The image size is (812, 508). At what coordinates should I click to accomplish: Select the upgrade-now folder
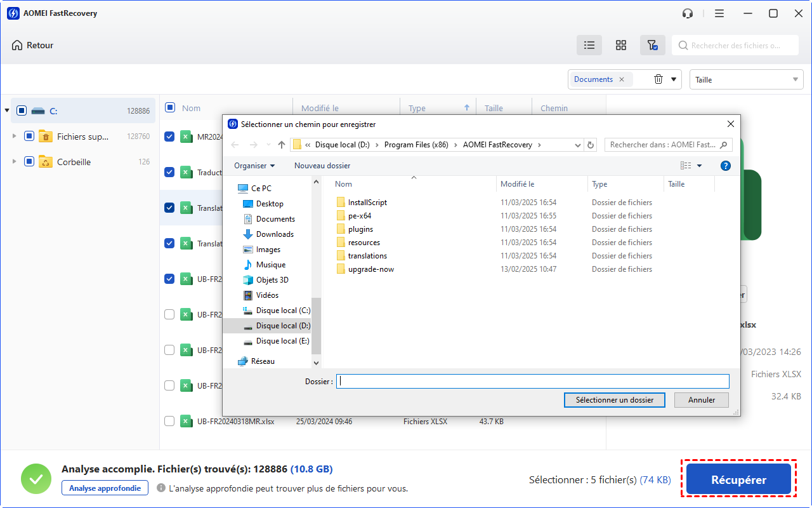371,269
